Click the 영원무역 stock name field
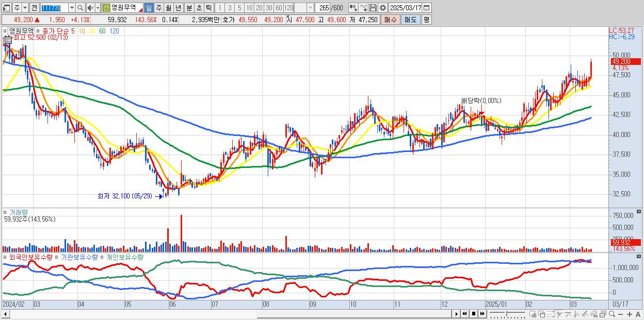 click(x=126, y=8)
